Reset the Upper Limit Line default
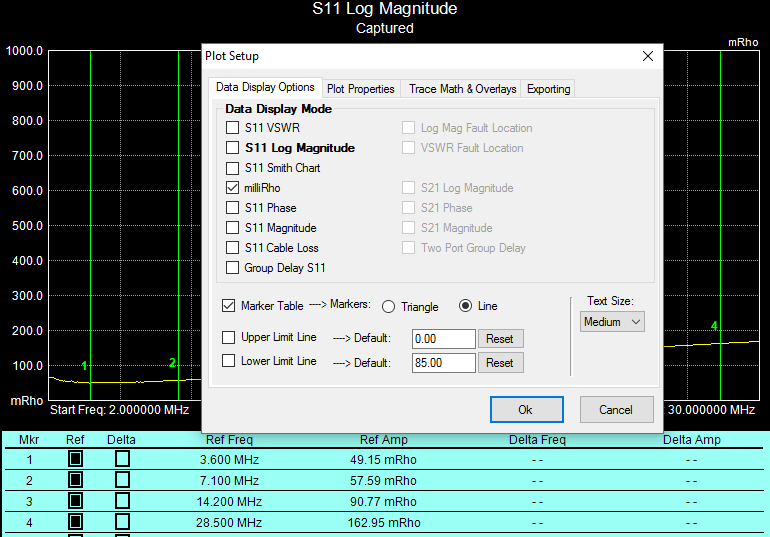This screenshot has width=770, height=537. pyautogui.click(x=500, y=339)
